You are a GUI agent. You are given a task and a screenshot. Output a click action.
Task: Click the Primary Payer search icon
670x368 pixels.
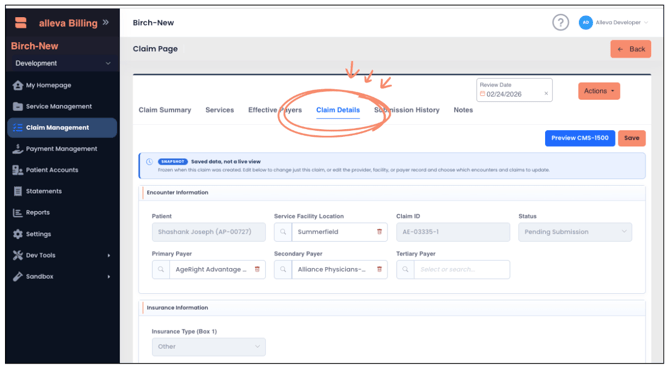161,270
